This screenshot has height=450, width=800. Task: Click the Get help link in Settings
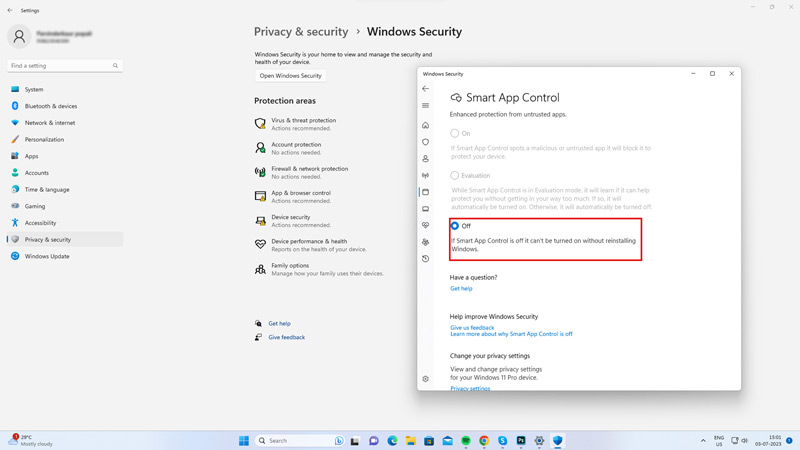click(x=279, y=323)
